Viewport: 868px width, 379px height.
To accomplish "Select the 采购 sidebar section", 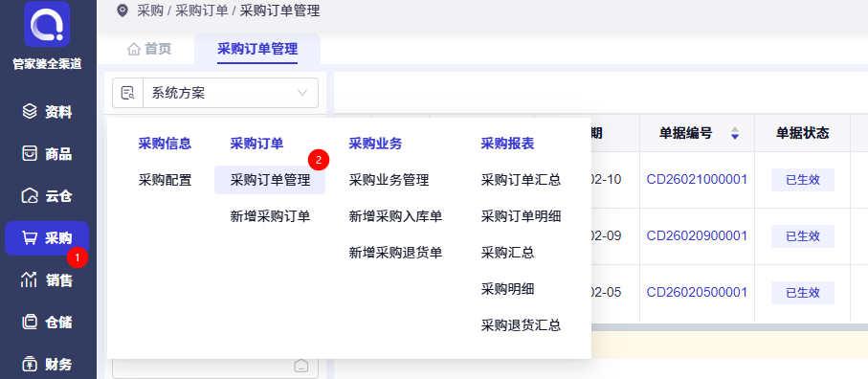I will pos(47,238).
